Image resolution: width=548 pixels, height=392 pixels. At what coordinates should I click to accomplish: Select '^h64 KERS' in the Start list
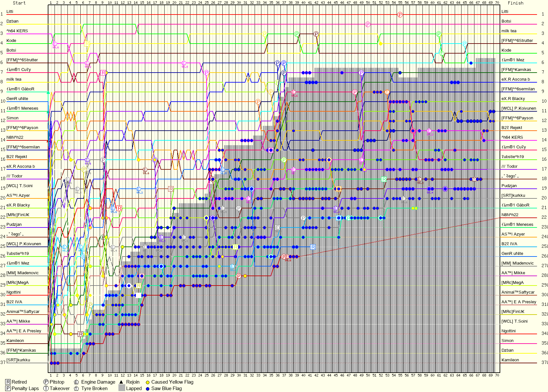(x=17, y=31)
